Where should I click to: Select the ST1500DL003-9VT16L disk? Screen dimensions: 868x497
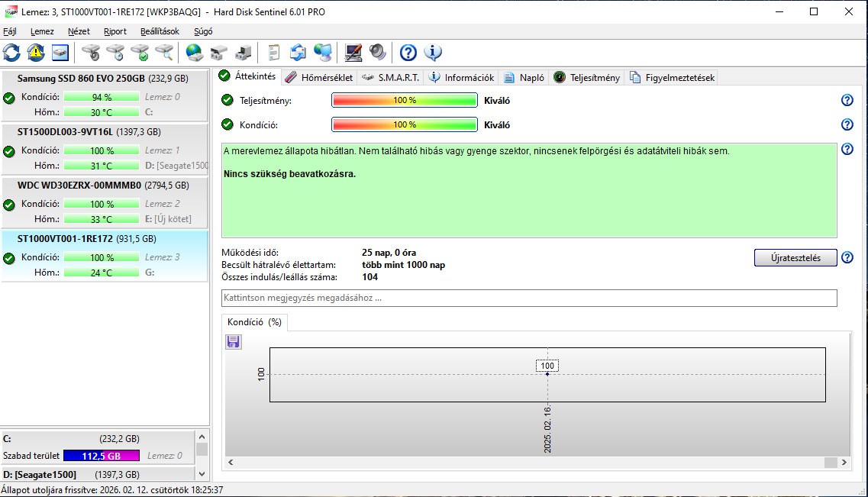(105, 148)
